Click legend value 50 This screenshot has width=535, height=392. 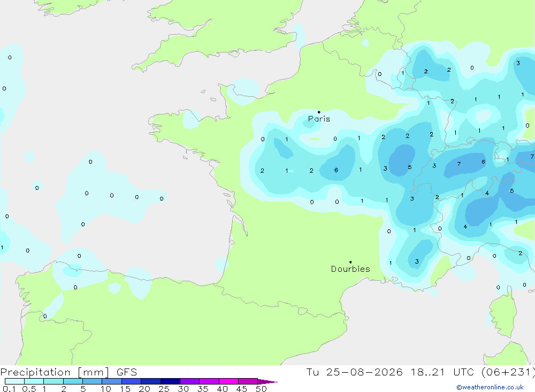(261, 389)
